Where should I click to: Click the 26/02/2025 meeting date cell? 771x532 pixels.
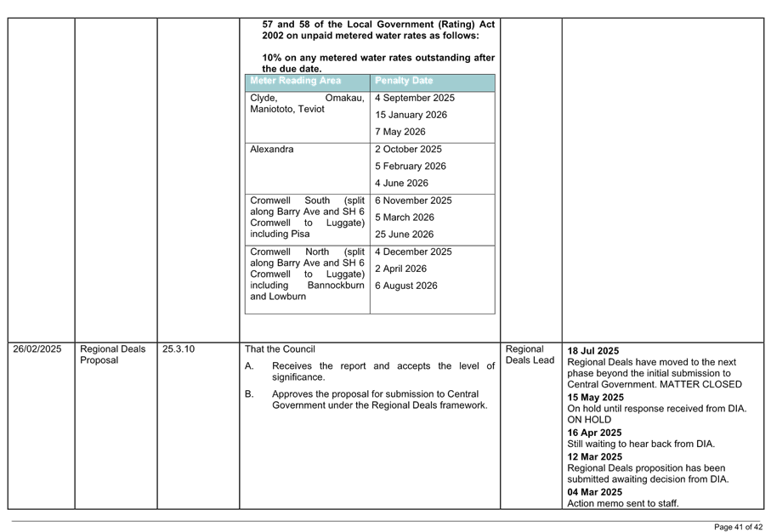pyautogui.click(x=37, y=349)
